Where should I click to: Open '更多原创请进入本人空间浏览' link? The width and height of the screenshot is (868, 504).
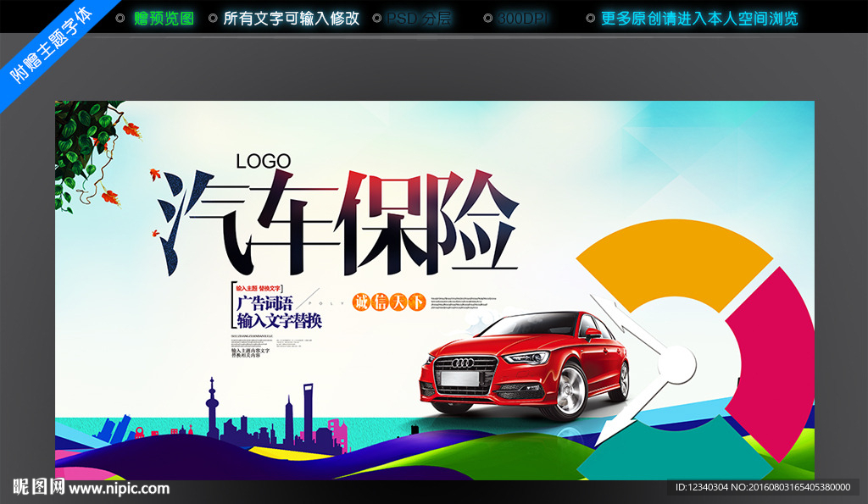(699, 19)
